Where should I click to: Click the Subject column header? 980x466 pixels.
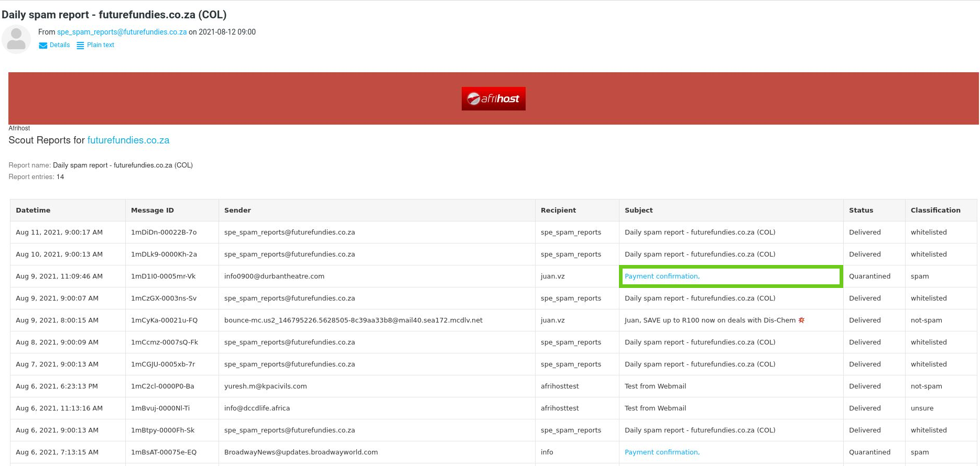638,210
